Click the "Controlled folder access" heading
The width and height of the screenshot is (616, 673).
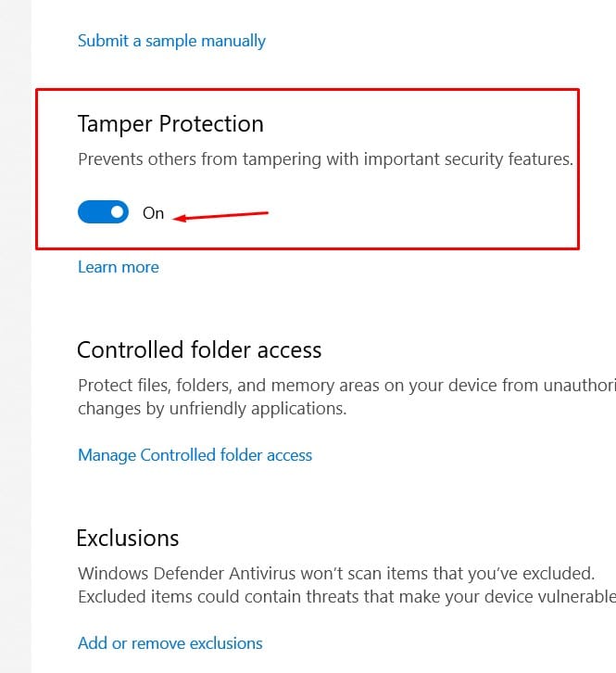199,349
